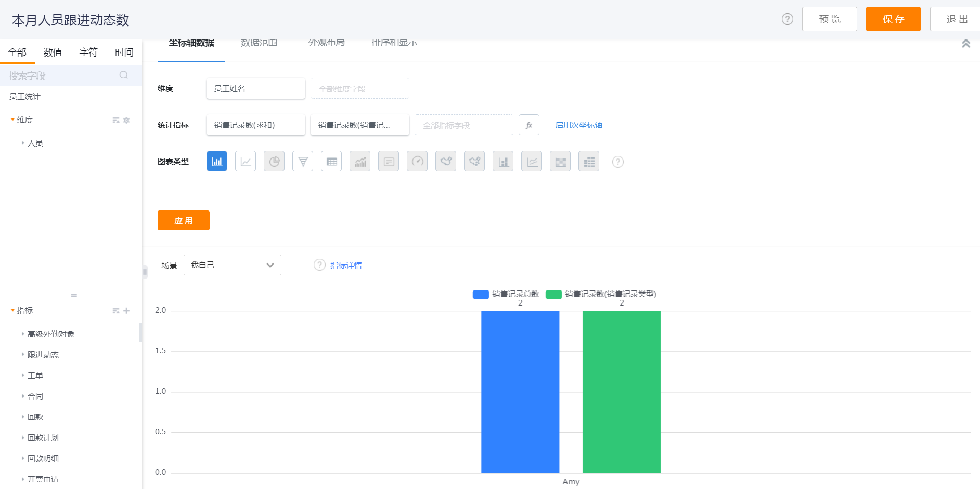Image resolution: width=980 pixels, height=489 pixels.
Task: Click the search magnifier icon in field search
Action: coord(123,75)
